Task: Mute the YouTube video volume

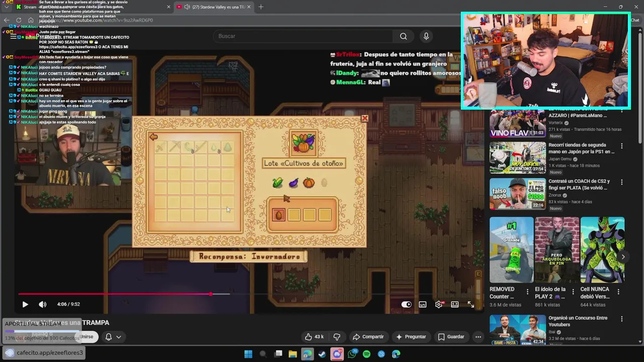Action: coord(43,304)
